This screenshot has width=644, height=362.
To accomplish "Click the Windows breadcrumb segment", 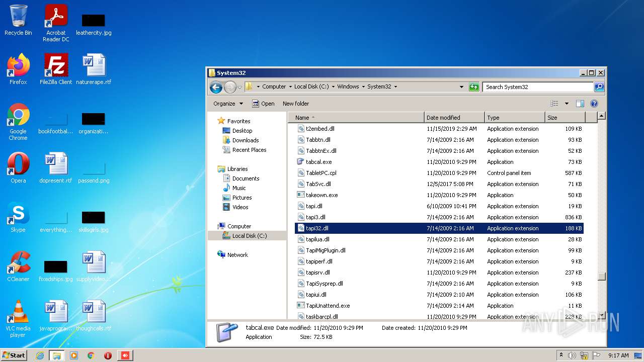I will coord(348,87).
